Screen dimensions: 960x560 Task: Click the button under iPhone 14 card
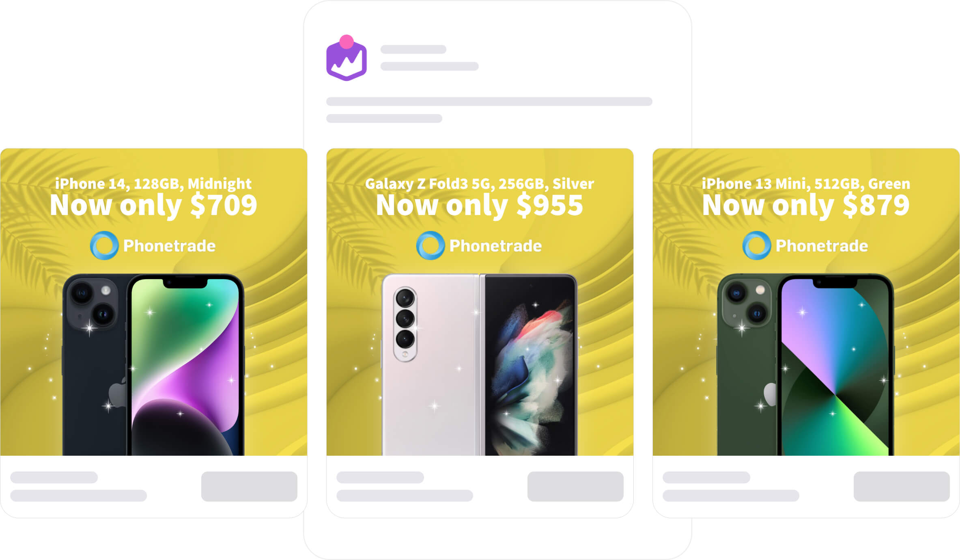pos(249,486)
